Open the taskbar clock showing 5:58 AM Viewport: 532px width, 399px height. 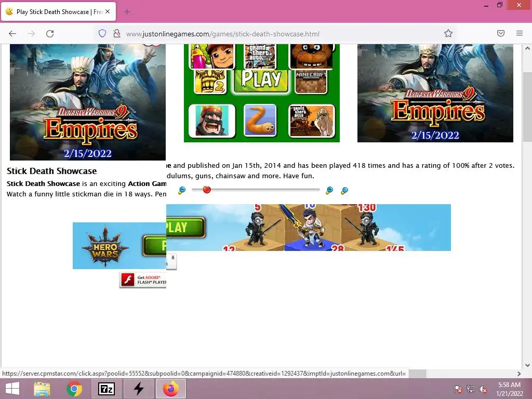tap(509, 389)
